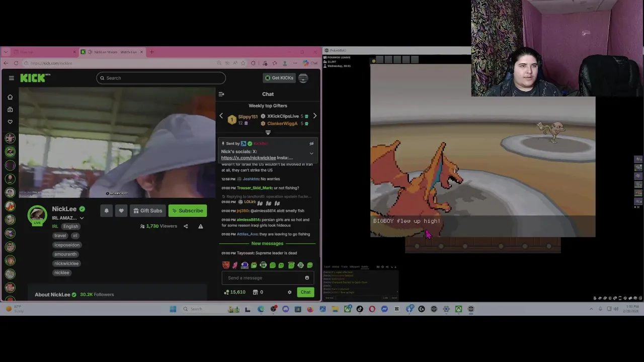Click the iceposeidon tag
Viewport: 644px width, 362px height.
click(67, 245)
